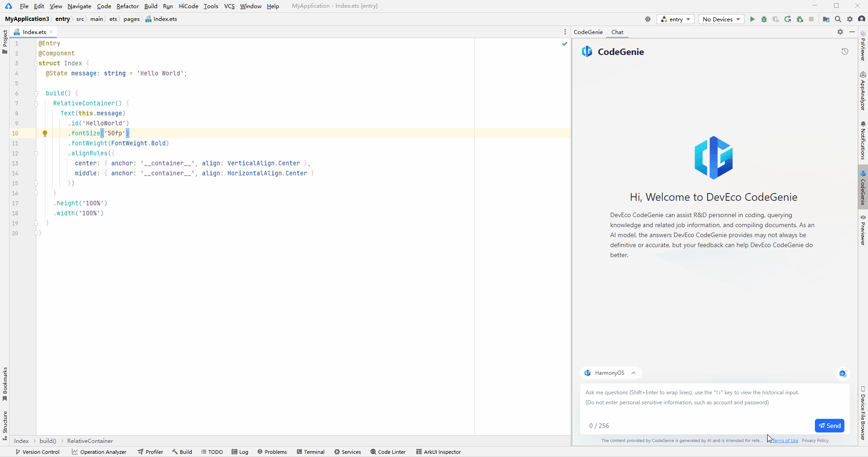
Task: Open editor tab options three-dot menu
Action: click(565, 32)
